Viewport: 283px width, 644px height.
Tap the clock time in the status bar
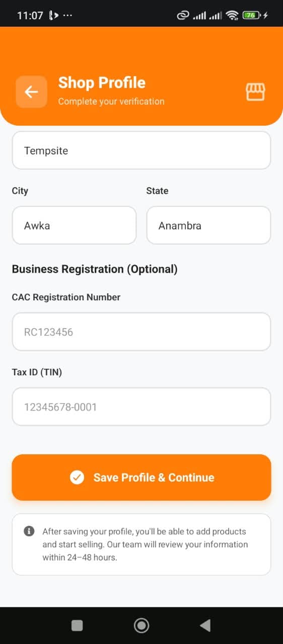30,16
